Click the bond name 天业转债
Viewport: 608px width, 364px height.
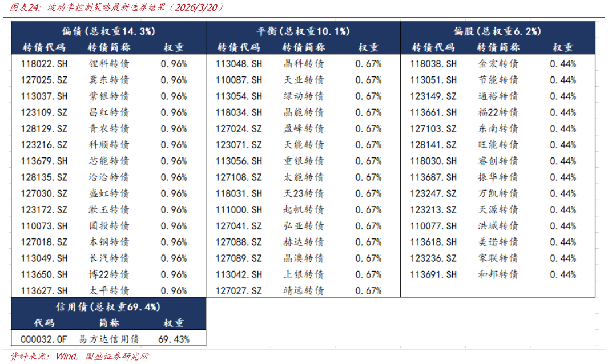[x=304, y=80]
